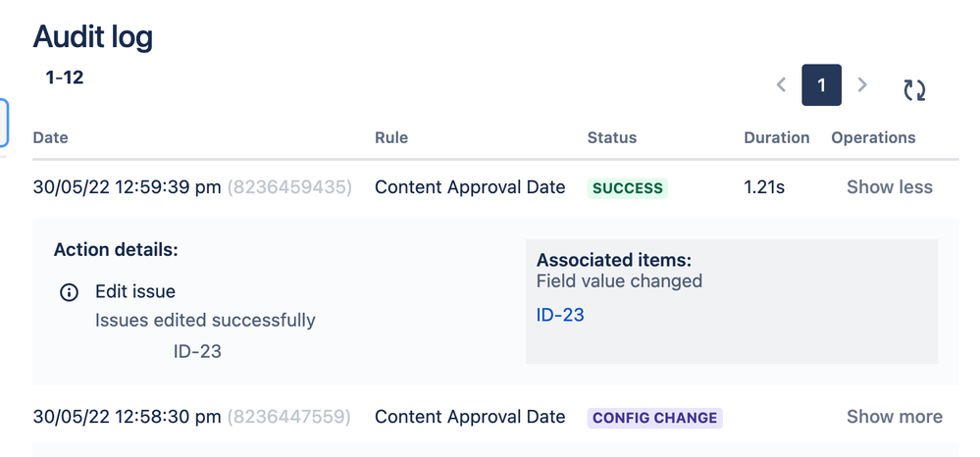Go to previous page arrow

(781, 85)
